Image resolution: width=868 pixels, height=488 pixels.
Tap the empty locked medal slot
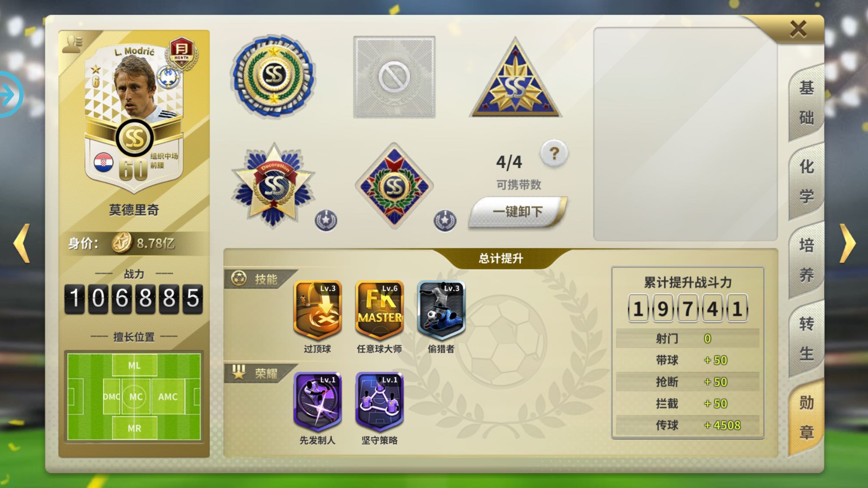[x=394, y=77]
